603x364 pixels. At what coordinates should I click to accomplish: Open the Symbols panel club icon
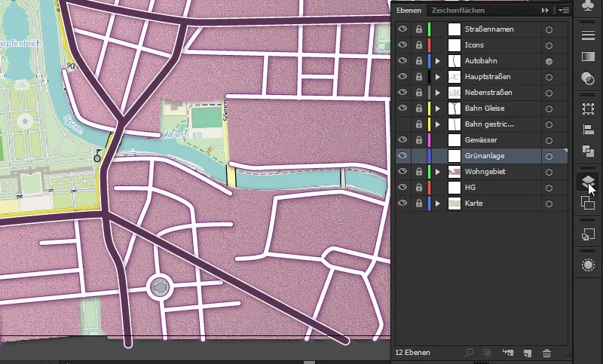pyautogui.click(x=588, y=5)
